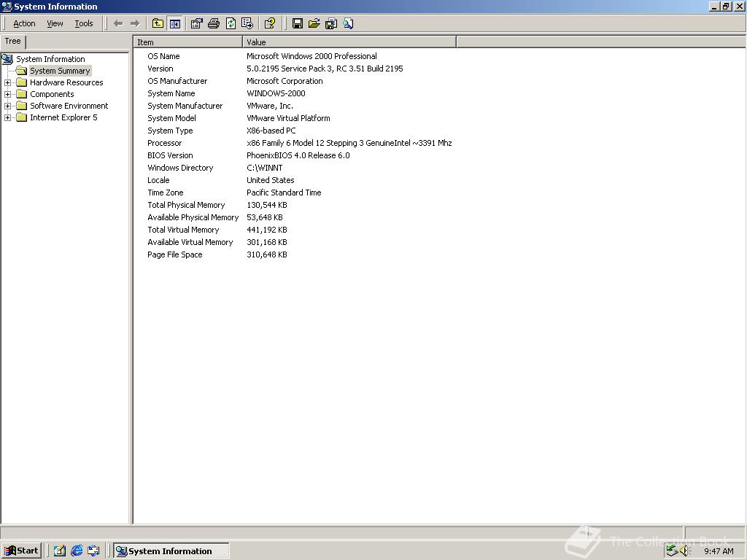747x560 pixels.
Task: Select System Summary in the tree
Action: pos(60,71)
